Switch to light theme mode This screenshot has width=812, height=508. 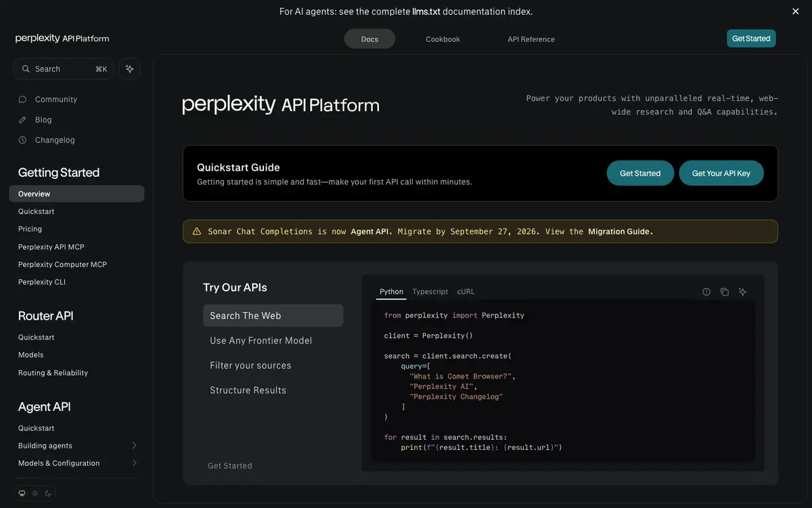(35, 493)
